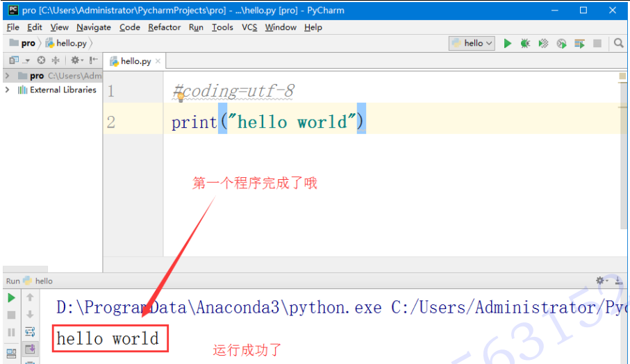Open the hello run configuration dropdown

472,43
